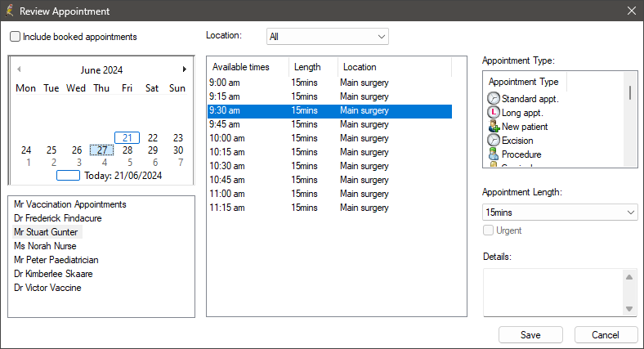Pick June 23 on the calendar

178,137
